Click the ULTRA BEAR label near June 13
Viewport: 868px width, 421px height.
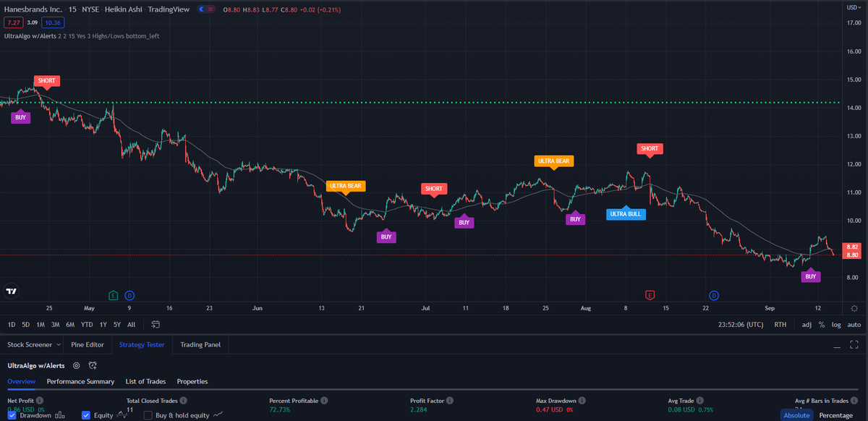pos(346,187)
